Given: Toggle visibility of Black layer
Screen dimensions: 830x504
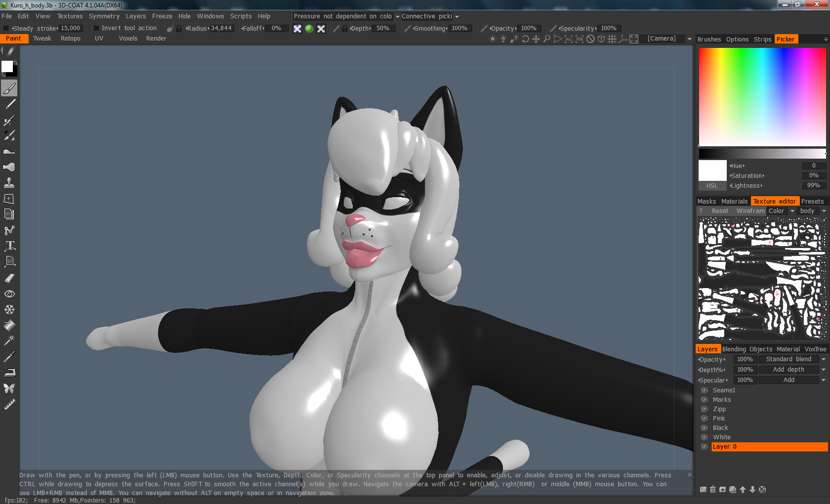Looking at the screenshot, I should [705, 428].
